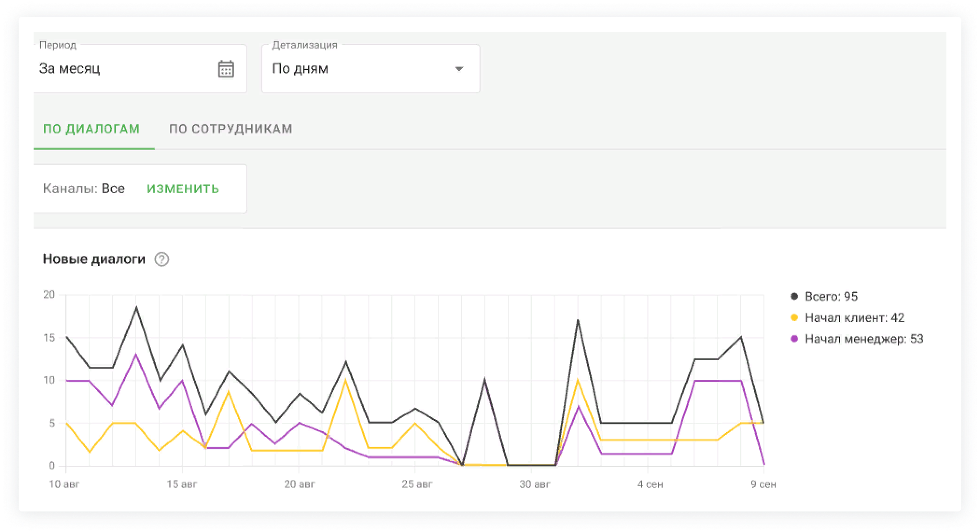Viewport: 980px width, 532px height.
Task: Click the За месяц period field
Action: tap(121, 69)
